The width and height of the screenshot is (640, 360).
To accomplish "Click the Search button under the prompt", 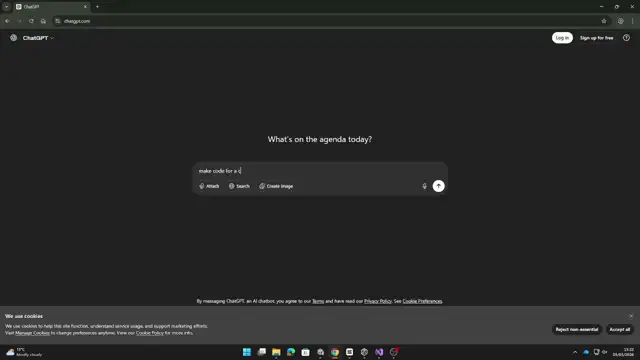I will tap(239, 186).
